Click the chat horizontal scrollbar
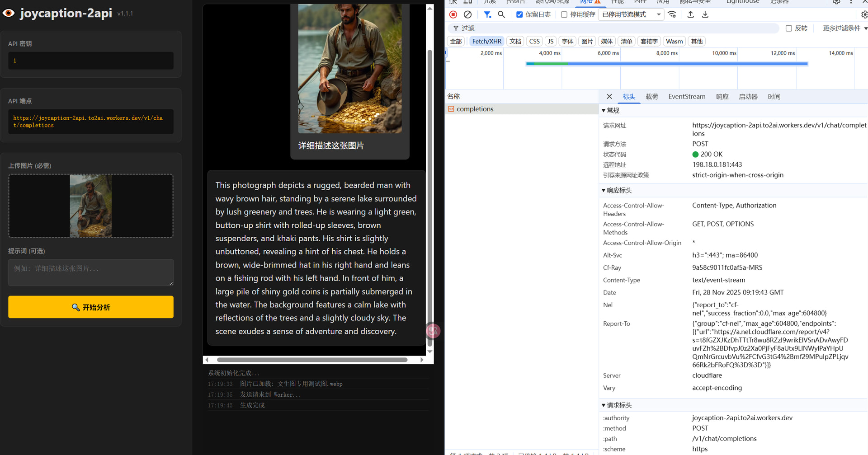The width and height of the screenshot is (868, 455). pyautogui.click(x=312, y=360)
